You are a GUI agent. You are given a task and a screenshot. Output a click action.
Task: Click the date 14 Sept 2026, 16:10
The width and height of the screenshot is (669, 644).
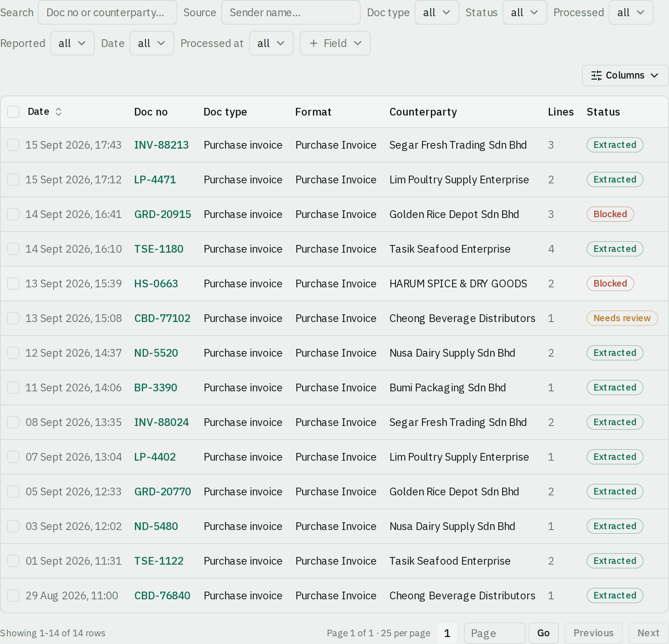(74, 249)
